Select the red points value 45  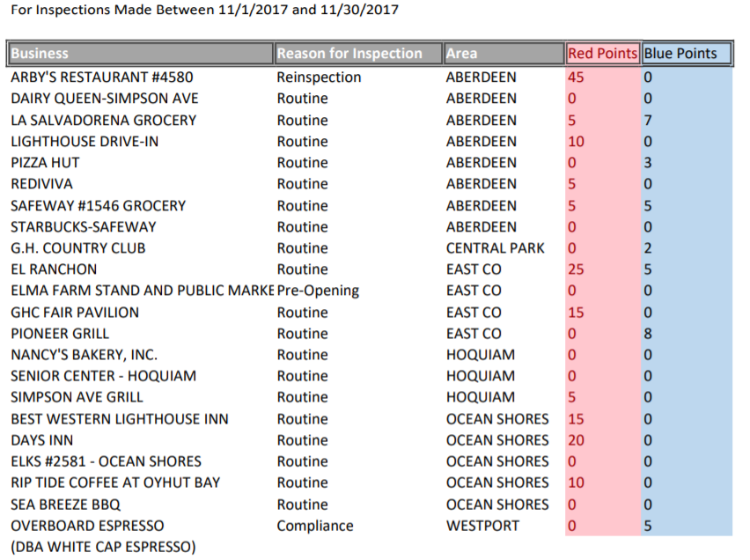576,77
